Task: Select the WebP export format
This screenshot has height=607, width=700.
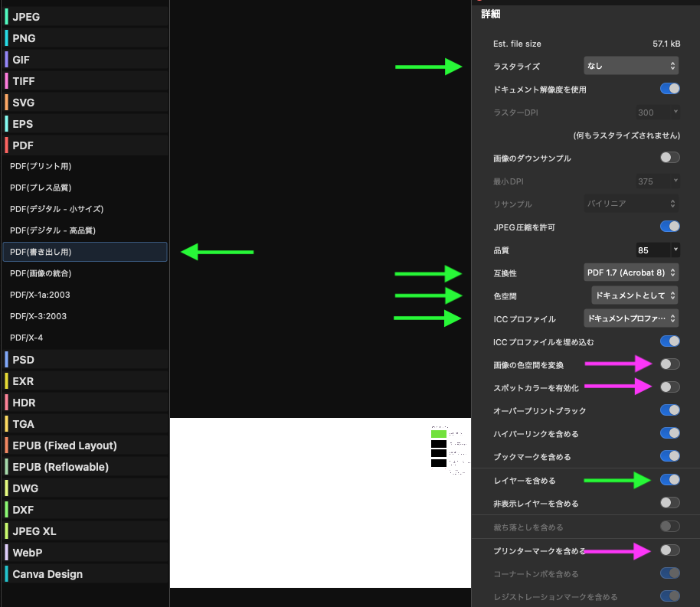Action: click(84, 553)
